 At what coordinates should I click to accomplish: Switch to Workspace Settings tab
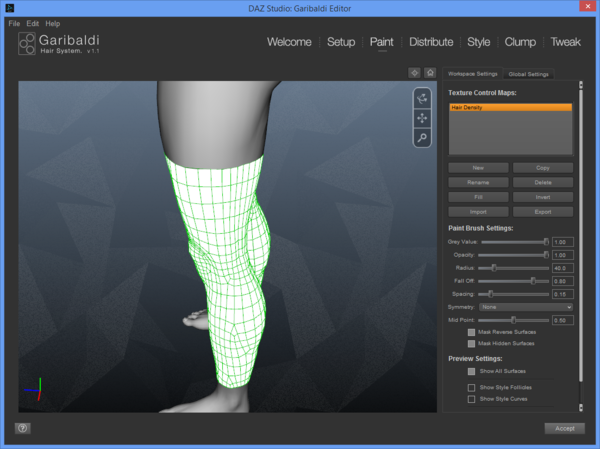(473, 74)
